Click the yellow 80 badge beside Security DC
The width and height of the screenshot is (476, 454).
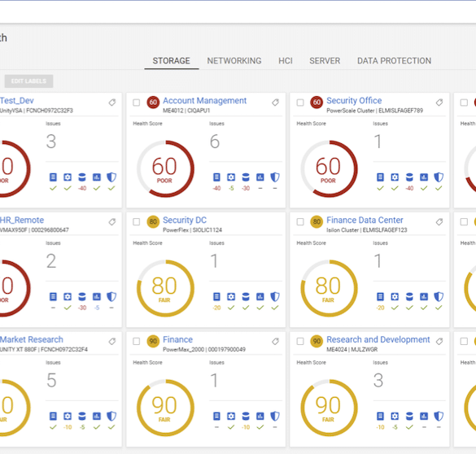pos(153,222)
